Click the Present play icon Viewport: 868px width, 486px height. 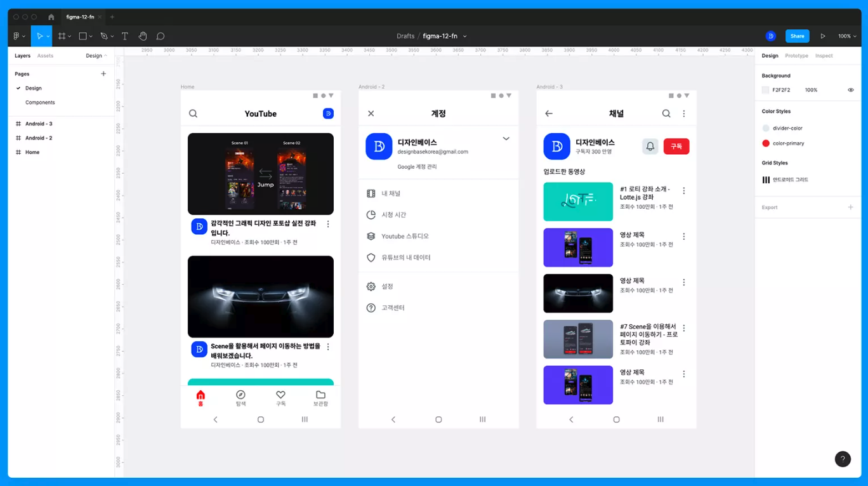pos(823,36)
